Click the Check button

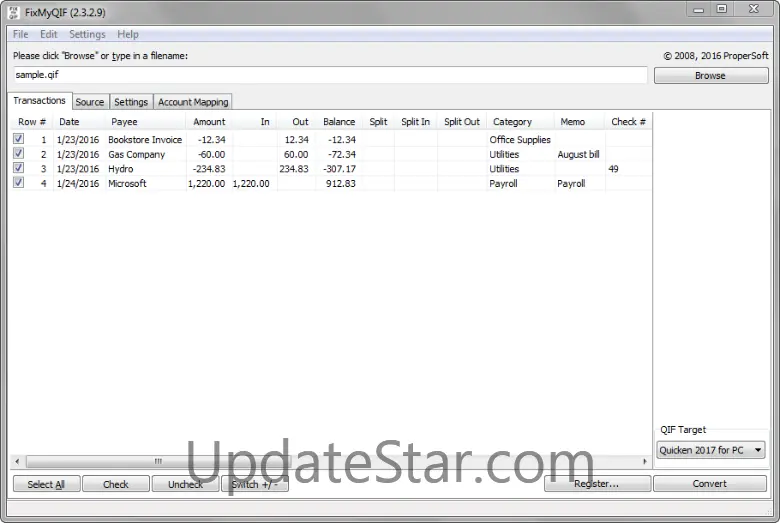(116, 484)
